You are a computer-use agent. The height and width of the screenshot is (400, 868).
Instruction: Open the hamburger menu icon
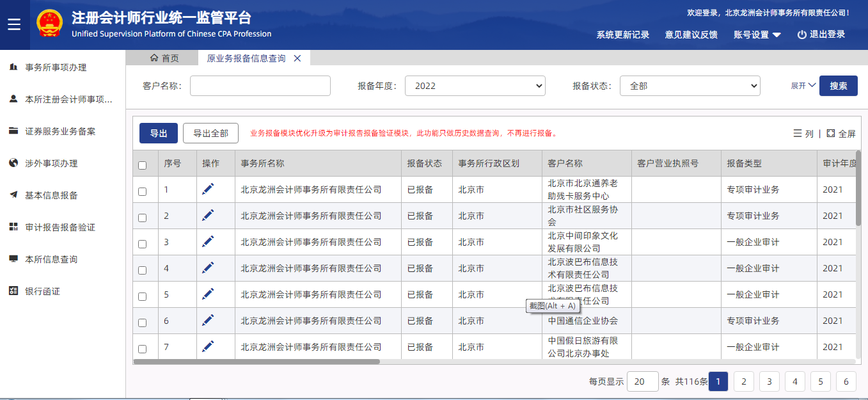[x=14, y=25]
